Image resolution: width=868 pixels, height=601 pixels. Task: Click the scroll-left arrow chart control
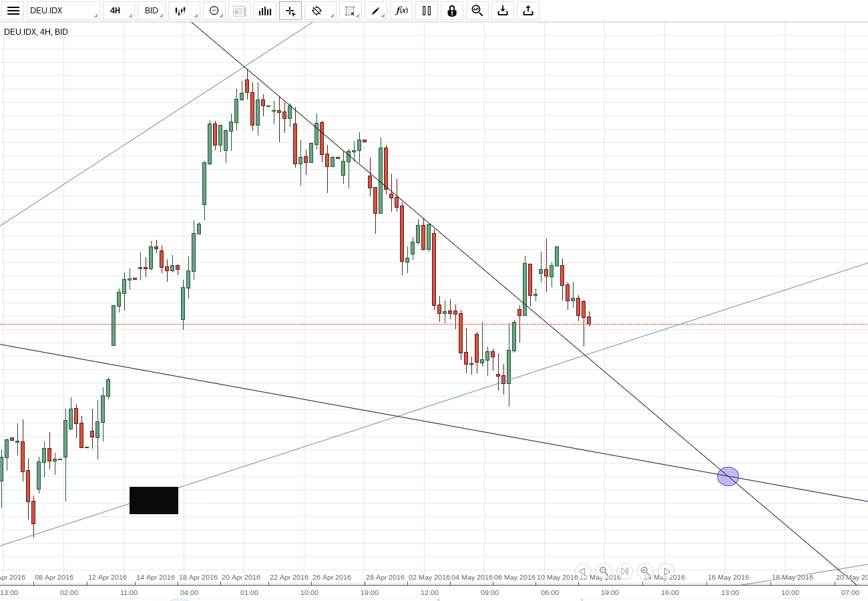coord(582,571)
